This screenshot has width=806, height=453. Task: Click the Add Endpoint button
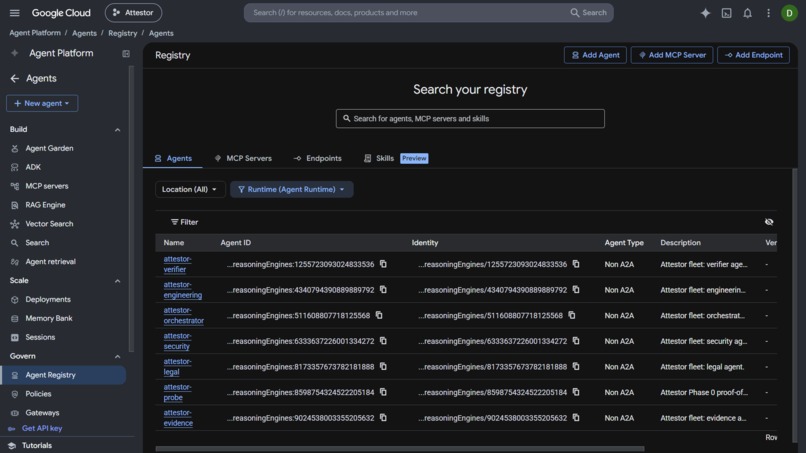click(x=753, y=55)
